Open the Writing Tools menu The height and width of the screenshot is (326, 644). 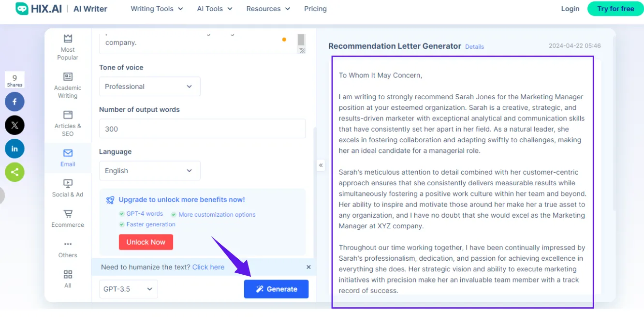tap(156, 8)
